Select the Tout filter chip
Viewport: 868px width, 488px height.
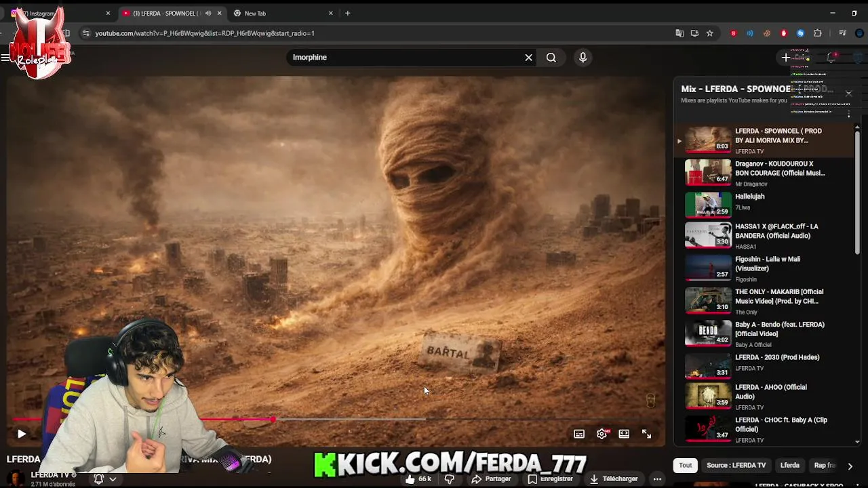tap(686, 466)
